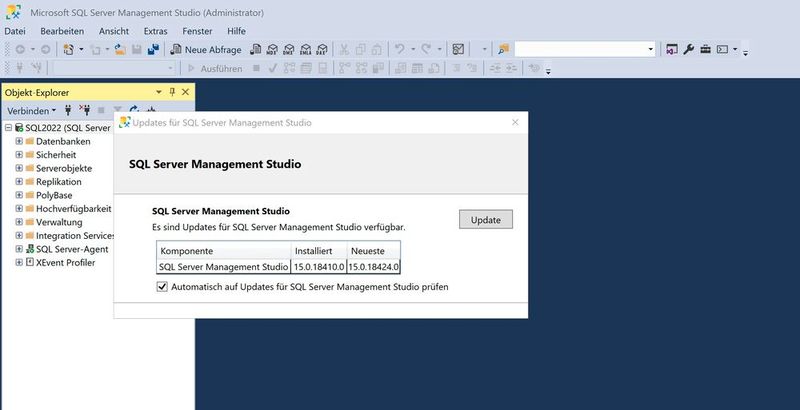Open a new DAX query
Screen dimensions: 800x410
(x=321, y=49)
